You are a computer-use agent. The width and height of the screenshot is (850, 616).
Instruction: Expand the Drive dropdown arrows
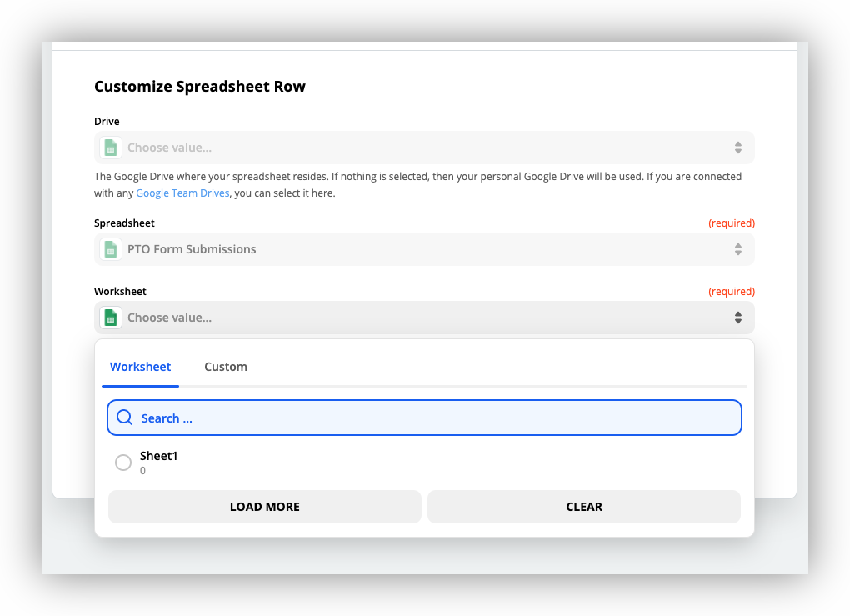tap(737, 148)
